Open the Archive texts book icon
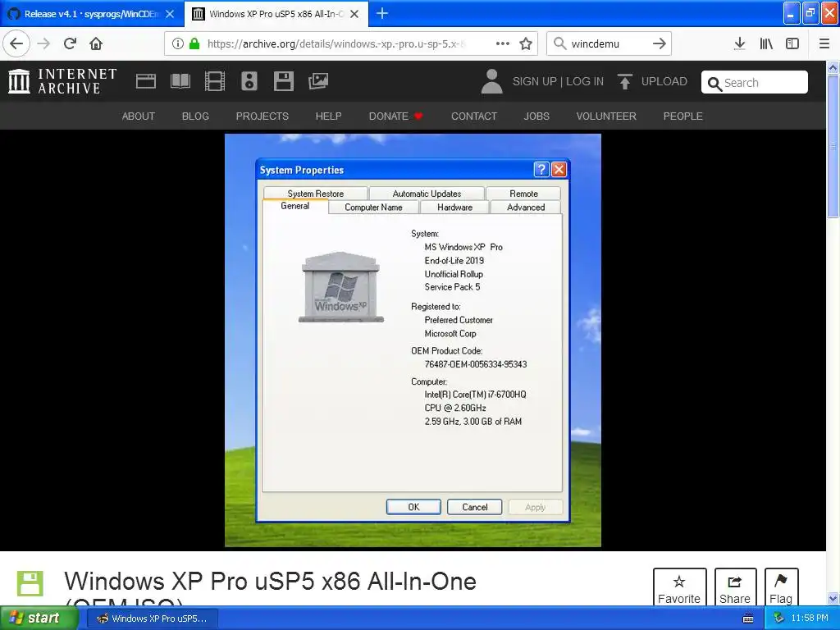 click(x=180, y=81)
